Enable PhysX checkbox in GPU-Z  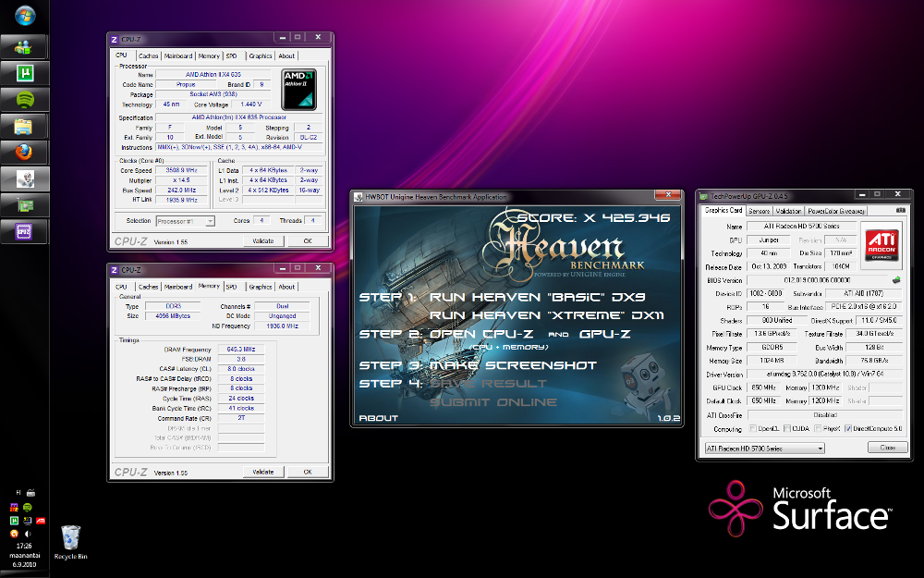pos(818,429)
